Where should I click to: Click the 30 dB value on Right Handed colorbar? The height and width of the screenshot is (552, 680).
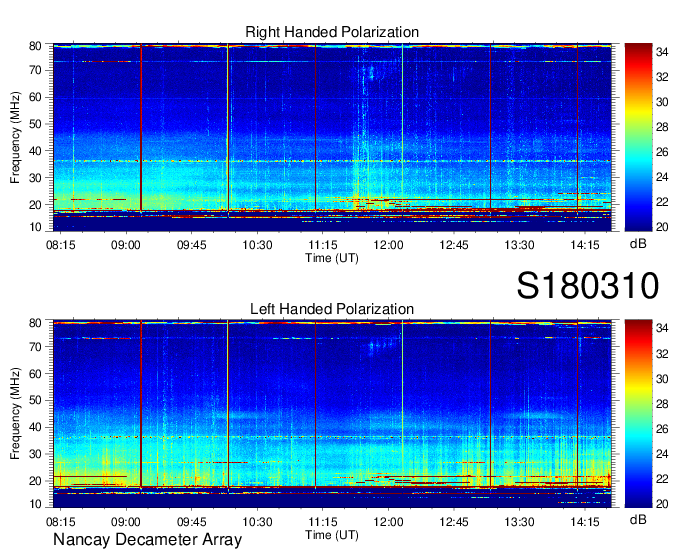(x=662, y=102)
